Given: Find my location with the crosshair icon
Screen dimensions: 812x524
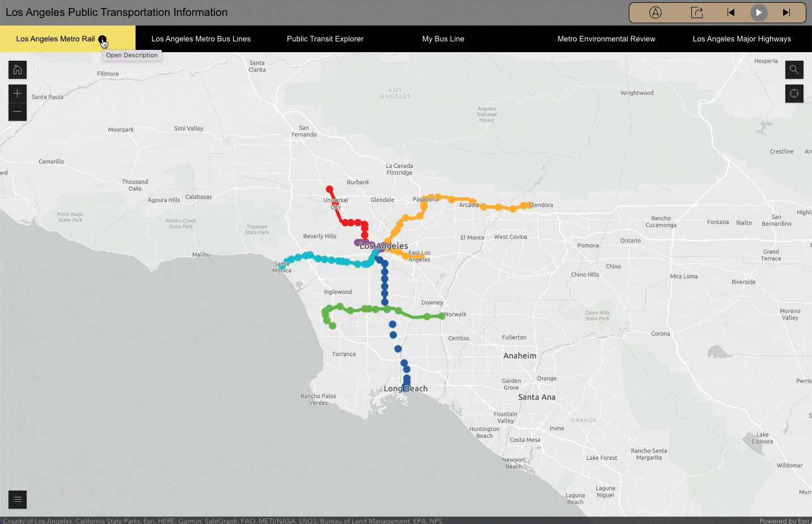Looking at the screenshot, I should [x=794, y=94].
